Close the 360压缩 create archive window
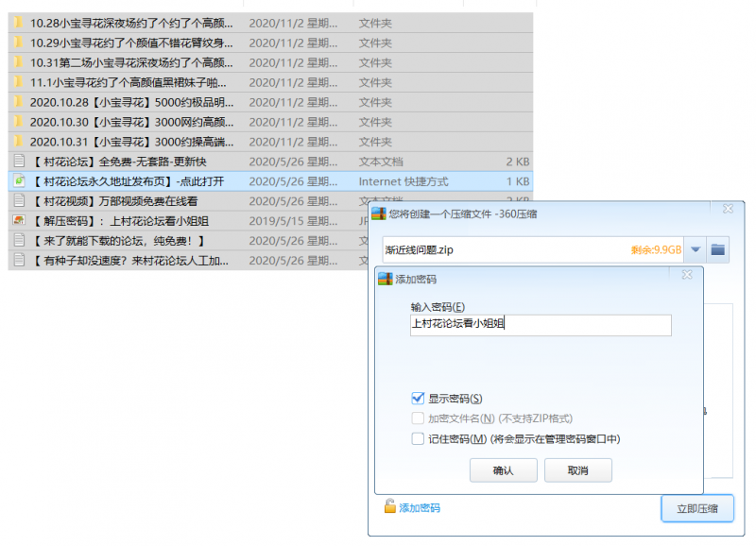 click(728, 210)
